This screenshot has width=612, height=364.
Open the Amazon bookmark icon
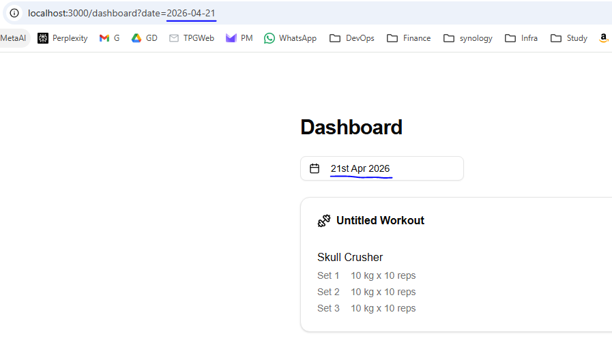(x=604, y=38)
